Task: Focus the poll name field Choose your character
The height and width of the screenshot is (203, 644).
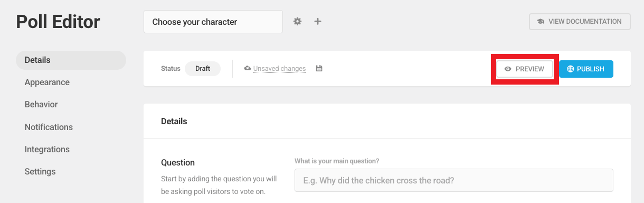Action: (x=213, y=22)
